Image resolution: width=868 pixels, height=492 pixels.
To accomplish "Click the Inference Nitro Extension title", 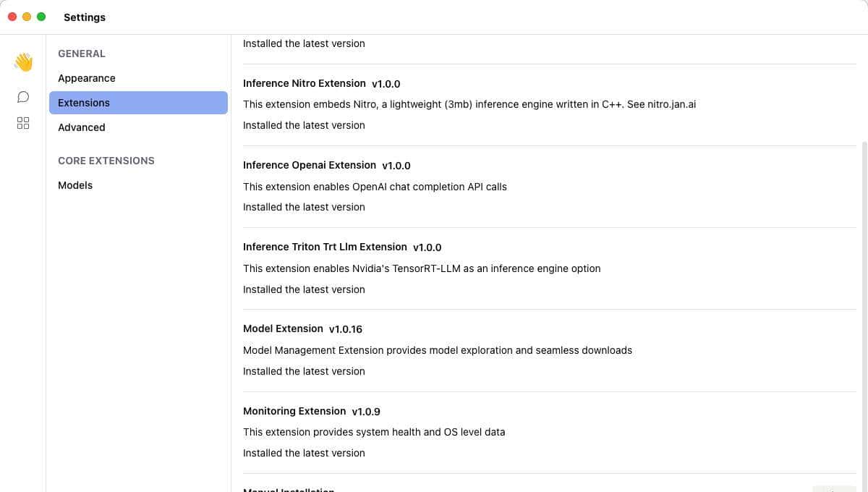I will pyautogui.click(x=305, y=83).
